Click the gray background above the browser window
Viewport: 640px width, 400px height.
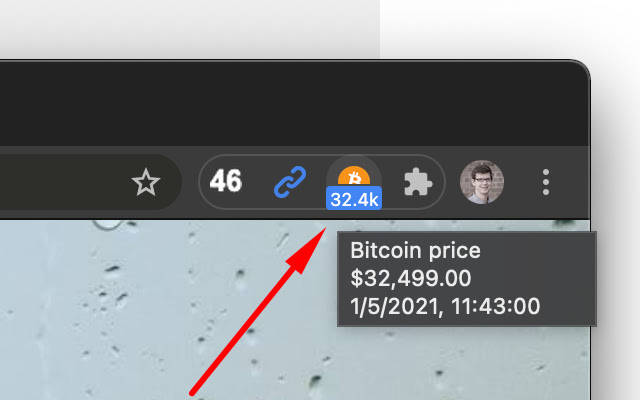[x=190, y=27]
